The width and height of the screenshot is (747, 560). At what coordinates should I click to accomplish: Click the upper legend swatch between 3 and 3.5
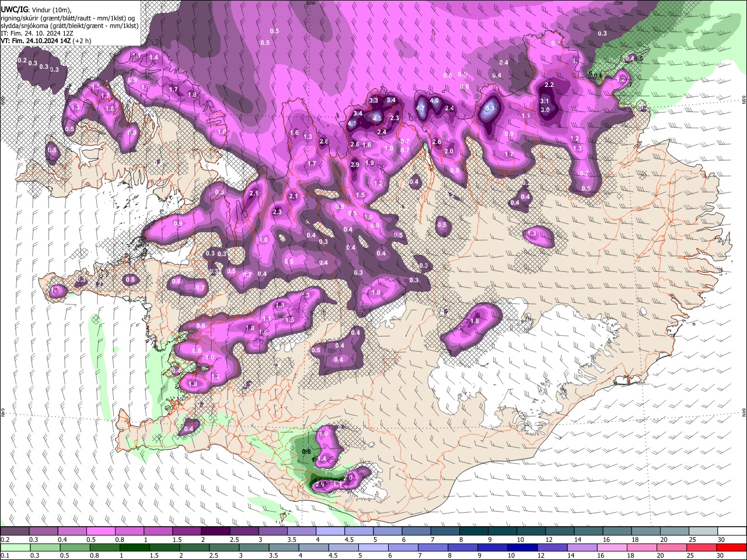[x=273, y=531]
